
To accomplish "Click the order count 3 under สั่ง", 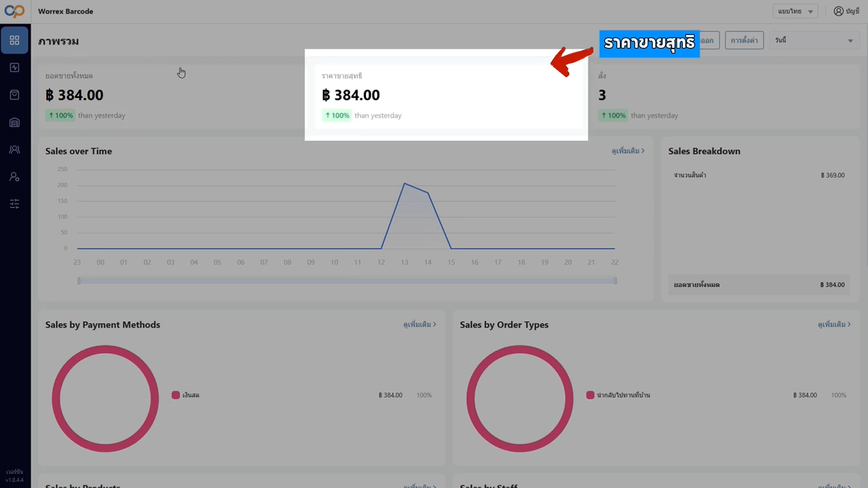I will [x=602, y=95].
